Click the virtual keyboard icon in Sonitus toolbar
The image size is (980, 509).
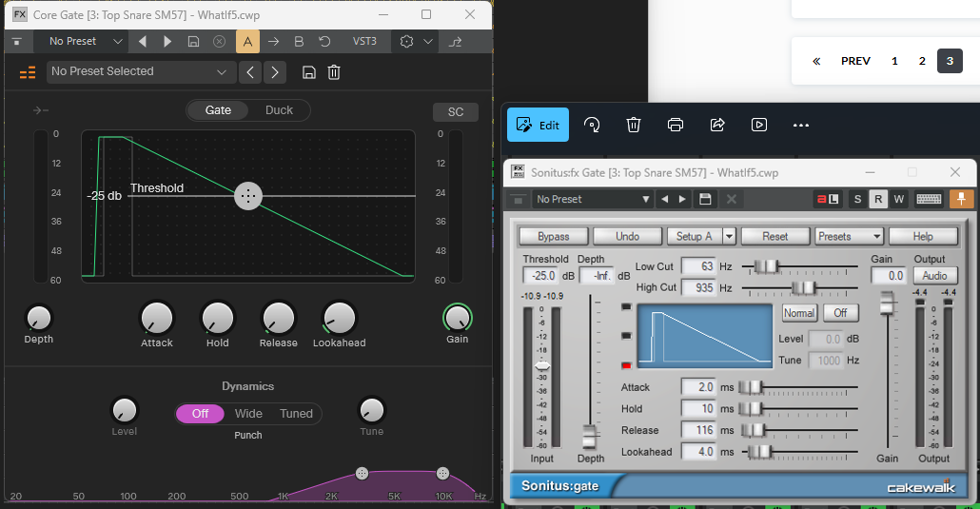930,199
